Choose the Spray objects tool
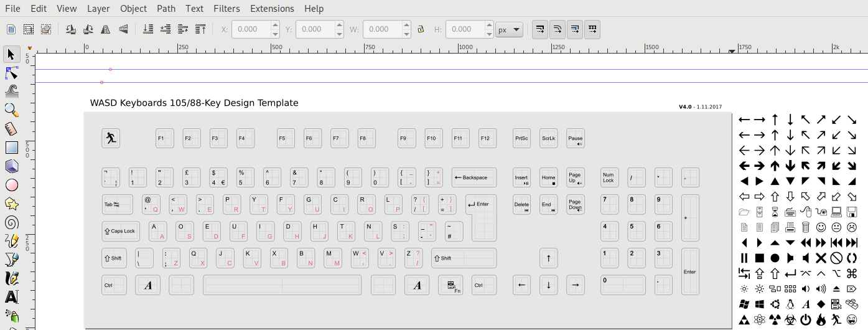Screen dimensions: 868x330 point(11,316)
